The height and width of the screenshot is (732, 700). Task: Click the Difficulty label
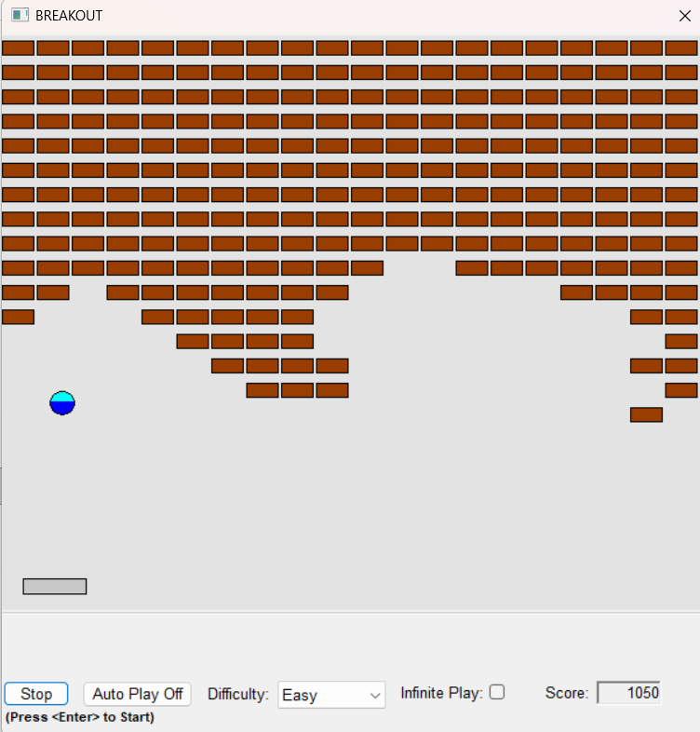click(x=238, y=694)
